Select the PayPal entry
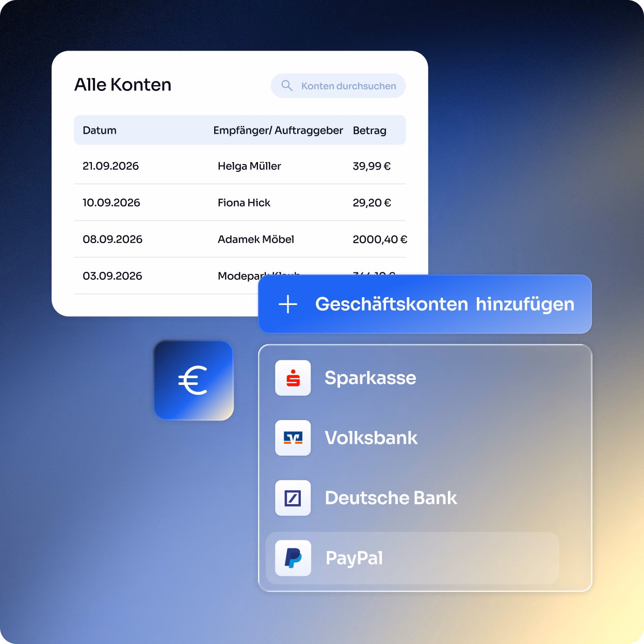This screenshot has width=644, height=644. (412, 558)
